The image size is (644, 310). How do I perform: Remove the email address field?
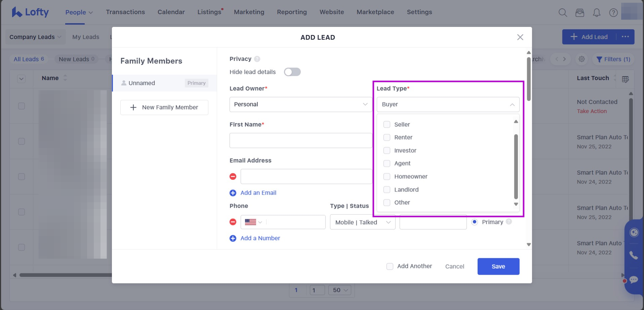click(x=233, y=177)
